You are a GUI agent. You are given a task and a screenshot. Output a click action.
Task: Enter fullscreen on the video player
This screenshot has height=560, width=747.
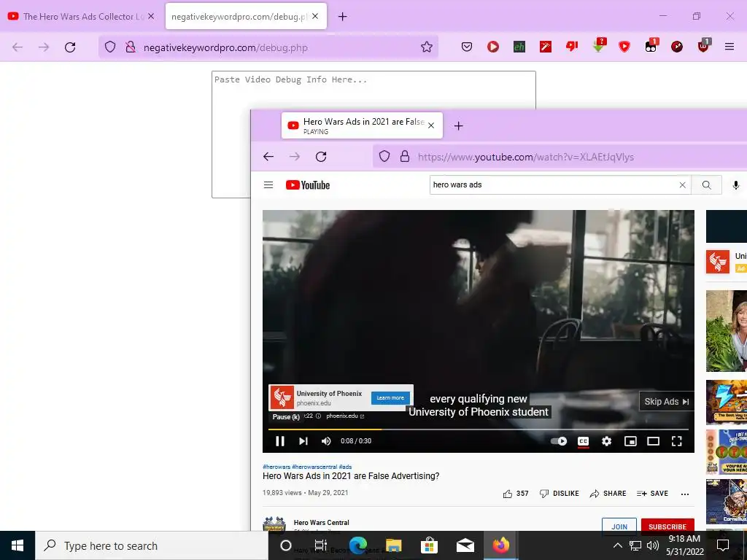pyautogui.click(x=676, y=441)
